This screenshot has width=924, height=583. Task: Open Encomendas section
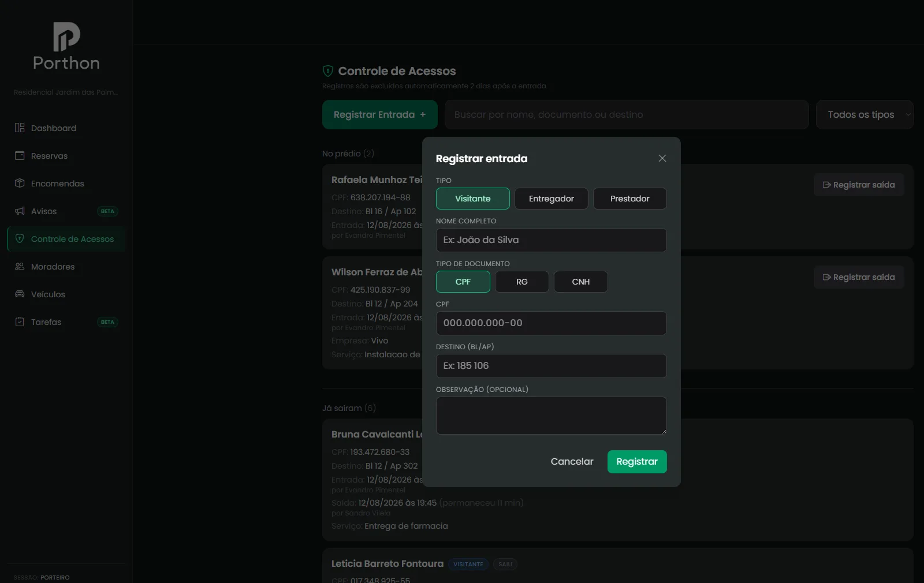pyautogui.click(x=66, y=184)
